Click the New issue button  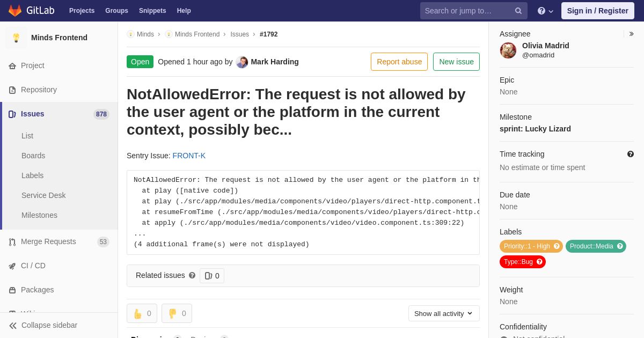pyautogui.click(x=456, y=62)
